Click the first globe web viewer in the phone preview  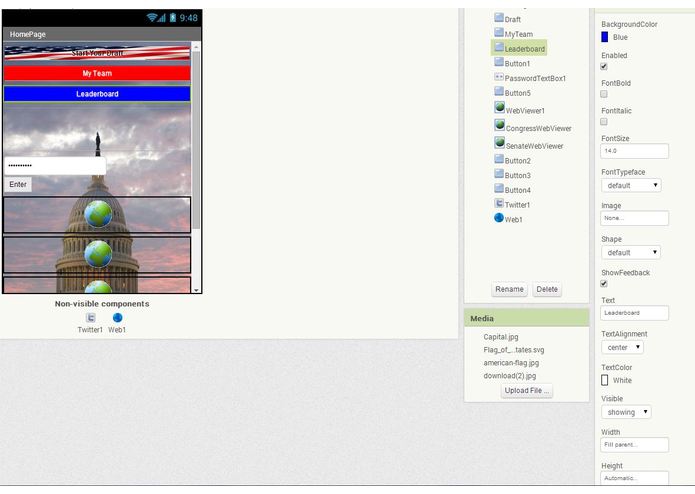pos(98,214)
